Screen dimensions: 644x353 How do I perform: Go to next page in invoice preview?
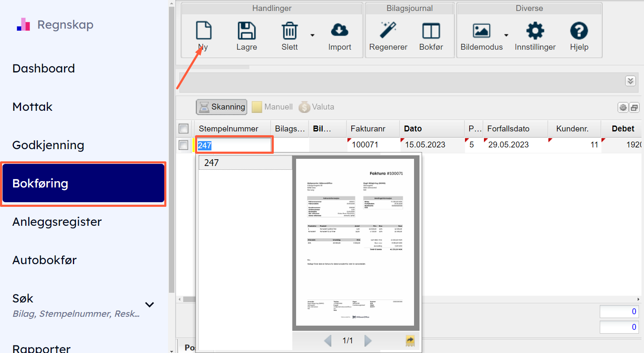point(368,340)
